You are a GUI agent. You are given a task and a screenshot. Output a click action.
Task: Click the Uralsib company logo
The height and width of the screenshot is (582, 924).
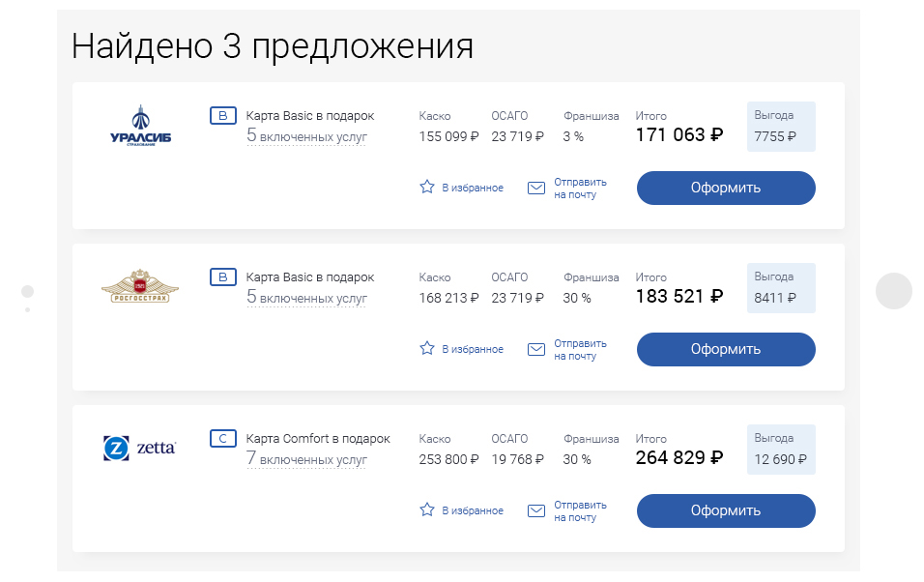point(141,126)
